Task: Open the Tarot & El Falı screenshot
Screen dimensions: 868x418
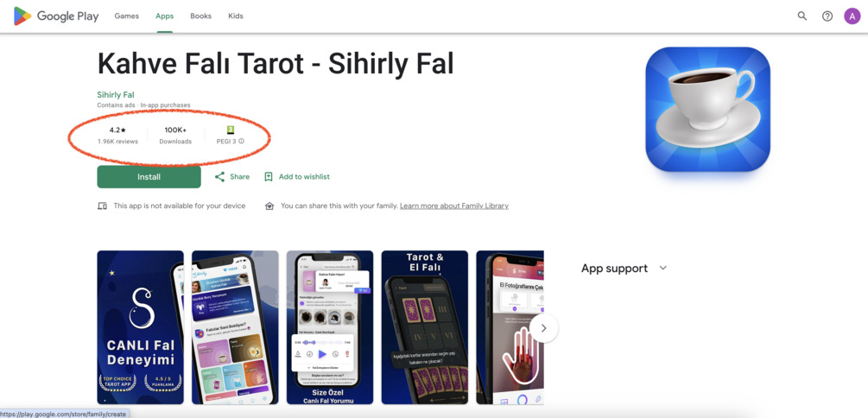Action: 425,327
